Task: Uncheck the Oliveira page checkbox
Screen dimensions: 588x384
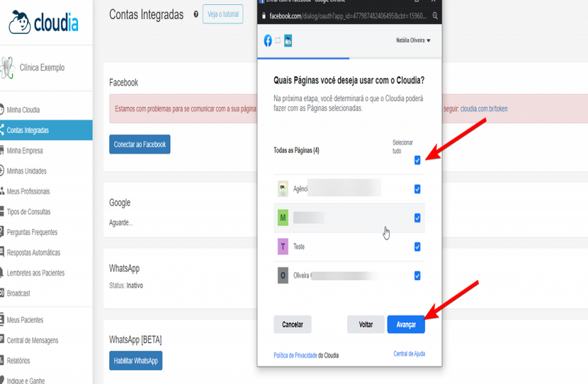Action: (x=417, y=276)
